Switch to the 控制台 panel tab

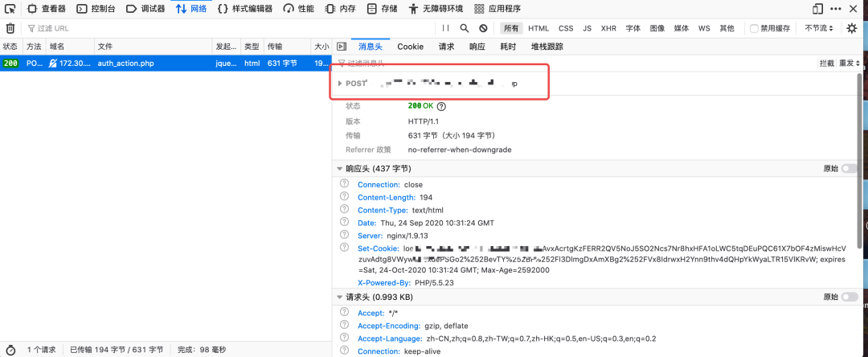point(95,9)
